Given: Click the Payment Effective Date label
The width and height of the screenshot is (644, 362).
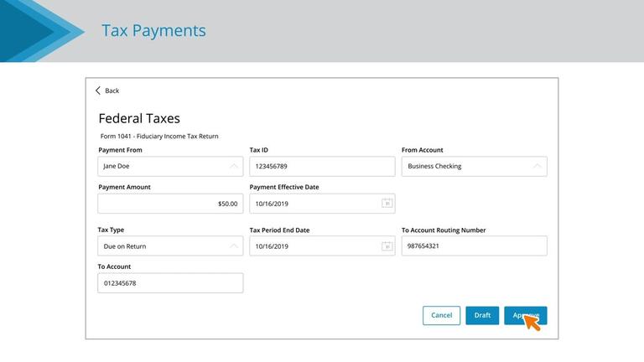Looking at the screenshot, I should (284, 187).
